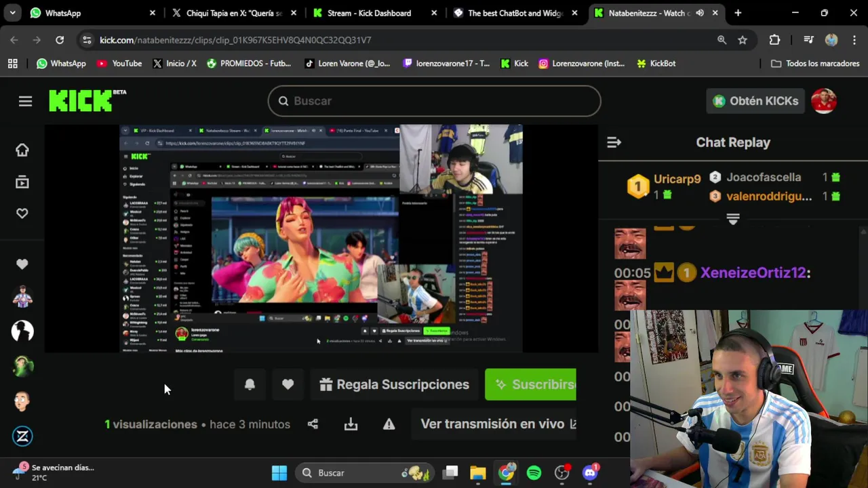Open the Argentina-jersey channel avatar in sidebar

pos(22,297)
